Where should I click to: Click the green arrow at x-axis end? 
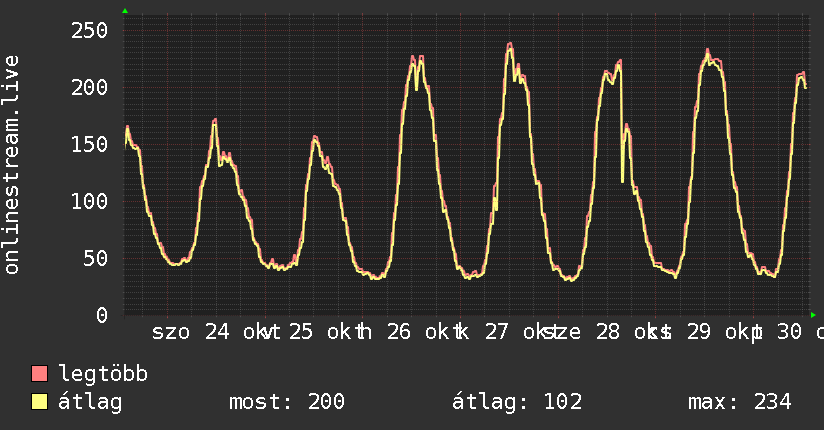point(813,315)
